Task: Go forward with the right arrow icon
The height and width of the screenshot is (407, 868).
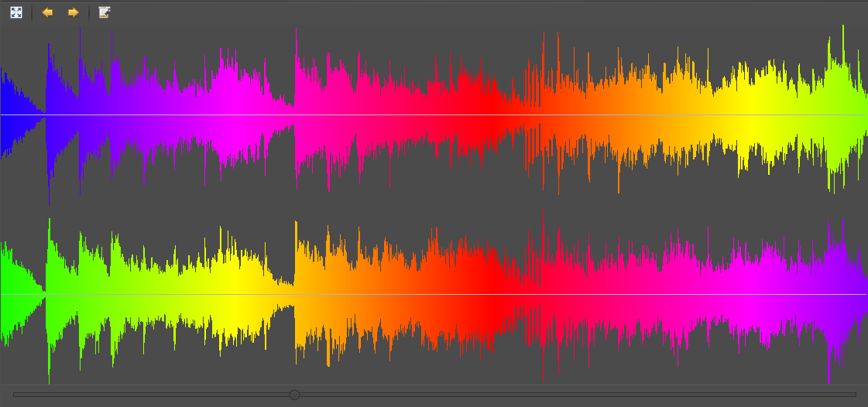Action: coord(73,12)
